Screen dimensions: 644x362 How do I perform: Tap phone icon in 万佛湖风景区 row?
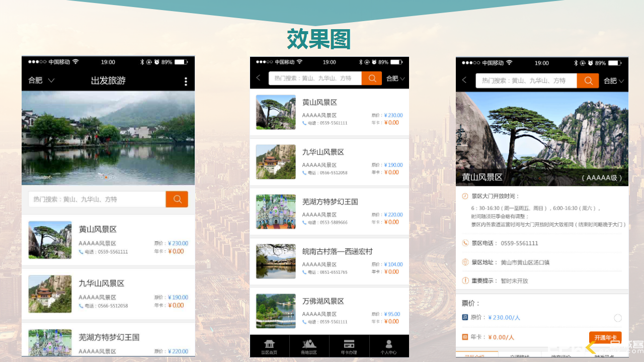tap(304, 322)
